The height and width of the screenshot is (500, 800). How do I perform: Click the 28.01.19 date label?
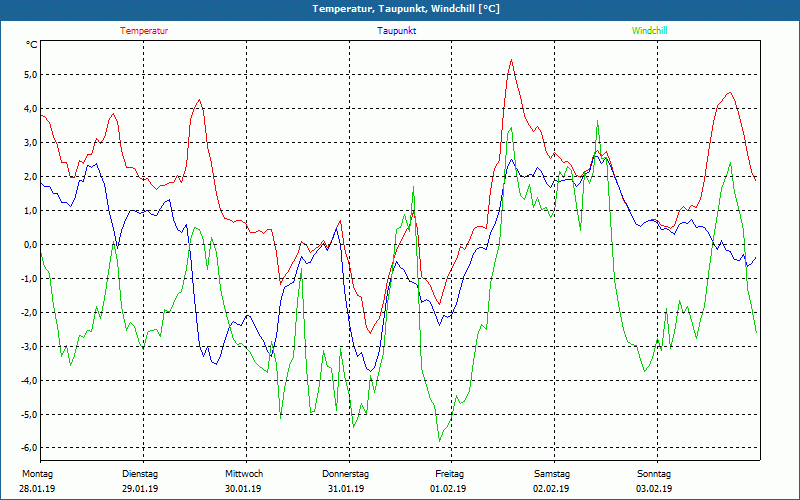[x=38, y=489]
